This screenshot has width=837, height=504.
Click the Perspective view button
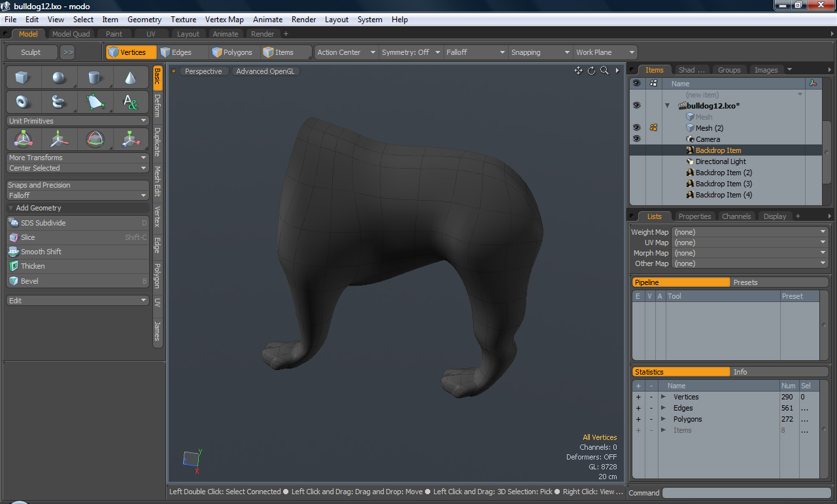tap(203, 71)
